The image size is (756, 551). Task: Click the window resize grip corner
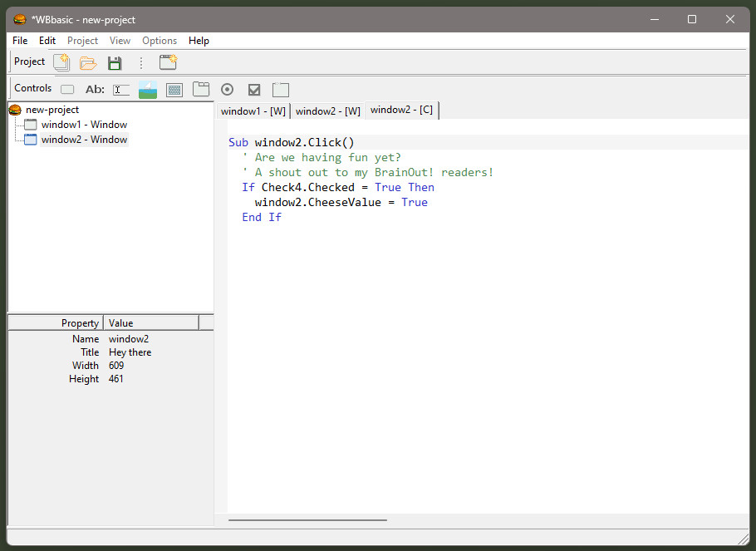coord(744,538)
